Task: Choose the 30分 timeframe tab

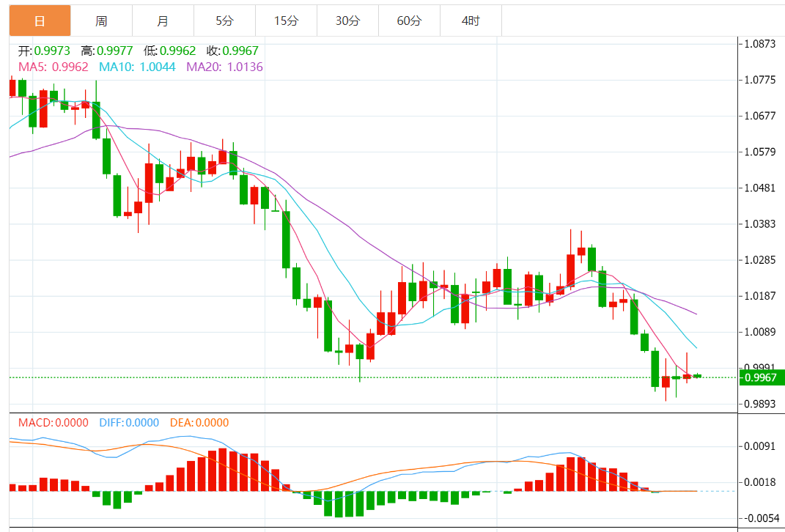Action: (348, 21)
